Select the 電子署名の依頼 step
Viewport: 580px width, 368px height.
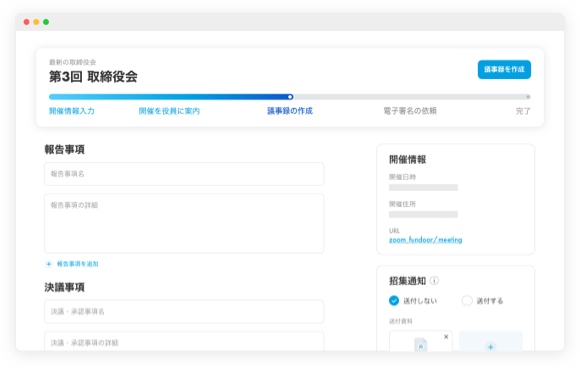click(410, 111)
